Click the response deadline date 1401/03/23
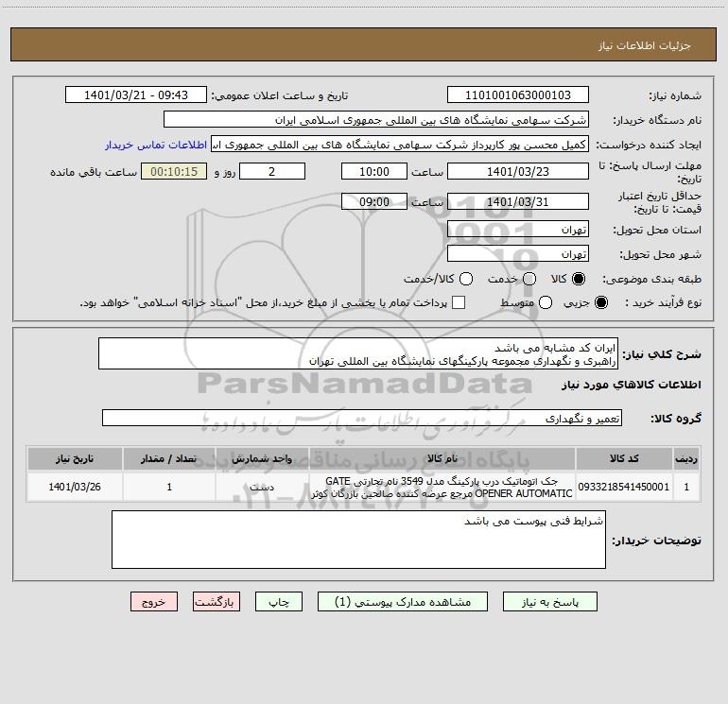Screen dimensions: 728x704 518,171
